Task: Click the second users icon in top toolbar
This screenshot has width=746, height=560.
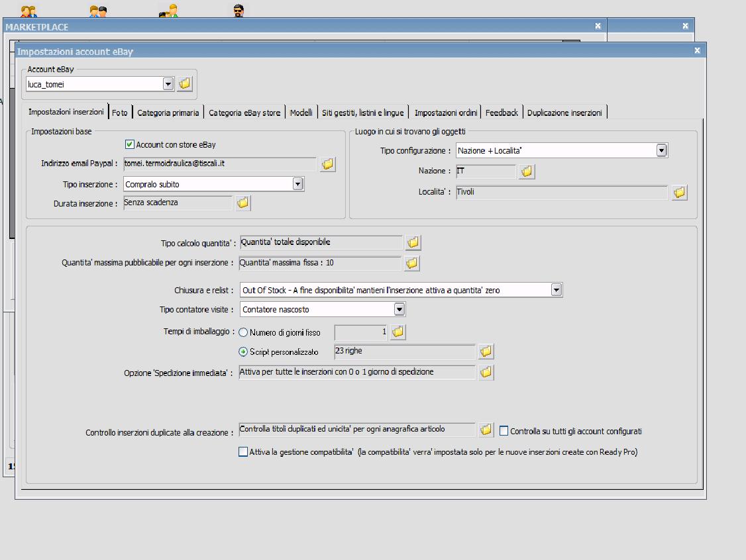Action: pos(98,11)
